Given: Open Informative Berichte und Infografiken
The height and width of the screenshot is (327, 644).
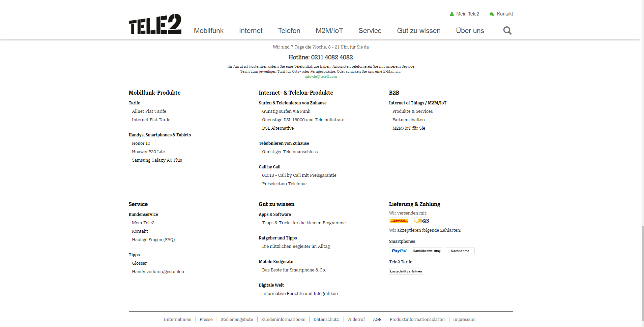Looking at the screenshot, I should click(x=300, y=294).
